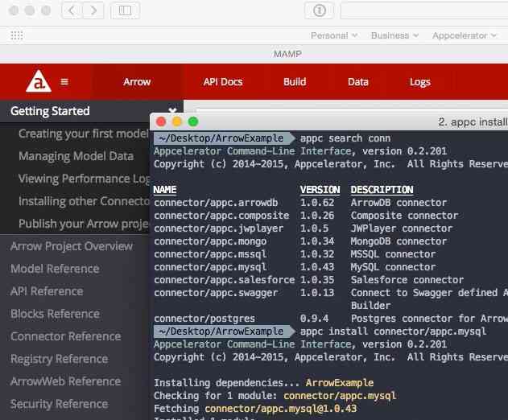The height and width of the screenshot is (420, 508).
Task: Select the MAMP browser tab
Action: click(287, 54)
